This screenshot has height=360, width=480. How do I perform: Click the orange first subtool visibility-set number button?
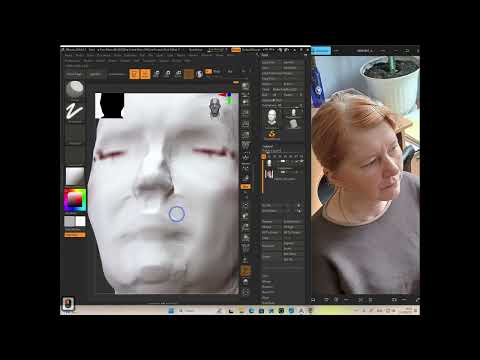pos(264,156)
